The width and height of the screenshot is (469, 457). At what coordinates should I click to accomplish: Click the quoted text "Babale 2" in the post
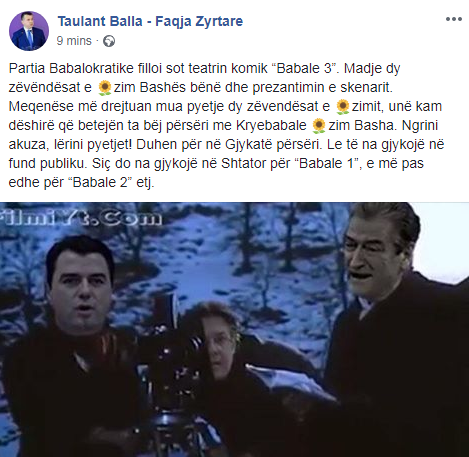(x=100, y=182)
